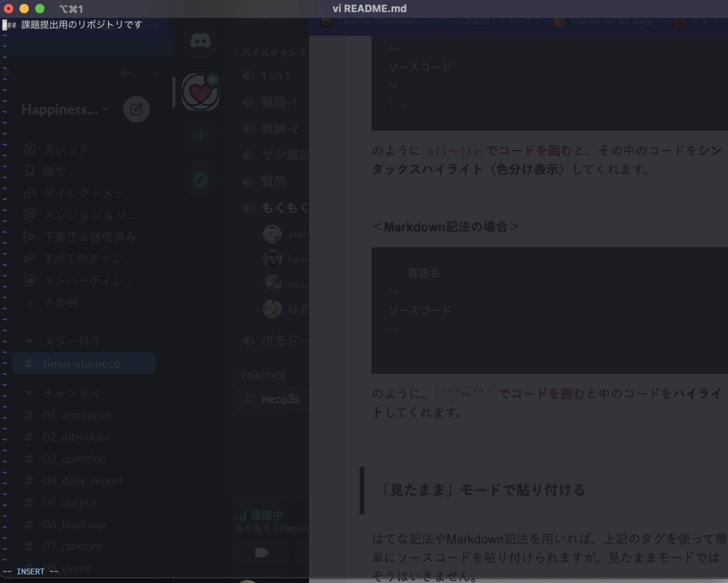Click the speaker icon of the 質問 voice channel
This screenshot has height=583, width=728.
coord(248,181)
